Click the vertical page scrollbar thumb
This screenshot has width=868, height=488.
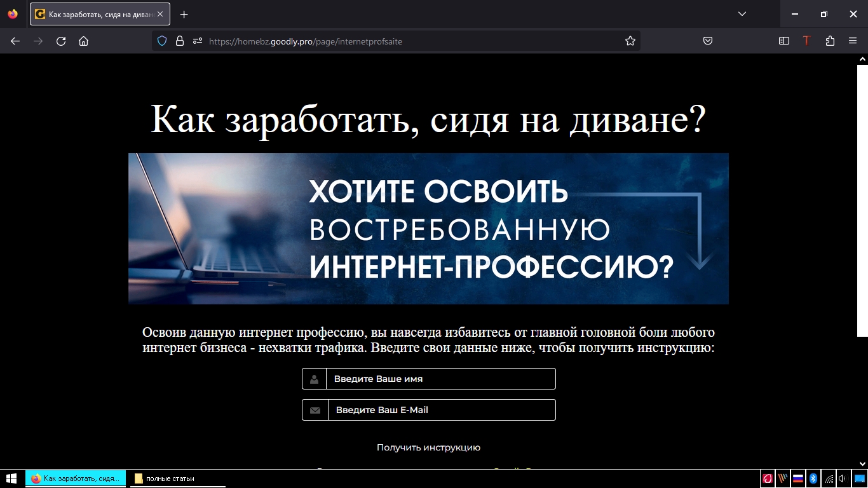pyautogui.click(x=862, y=200)
